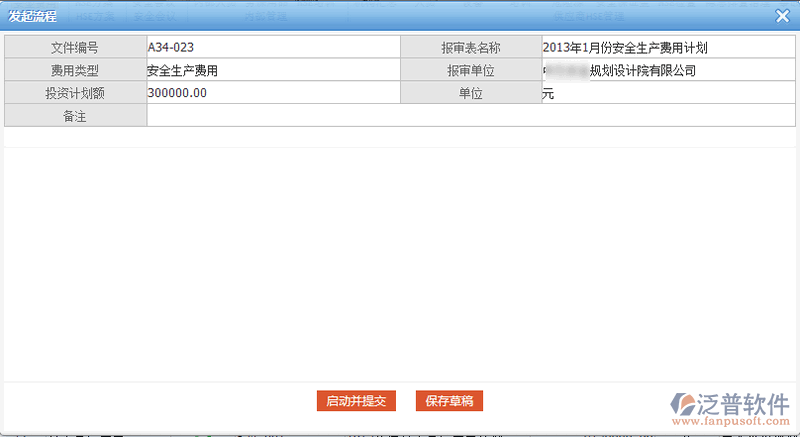Click the 投资计划额 label cell
This screenshot has height=437, width=800.
(76, 93)
